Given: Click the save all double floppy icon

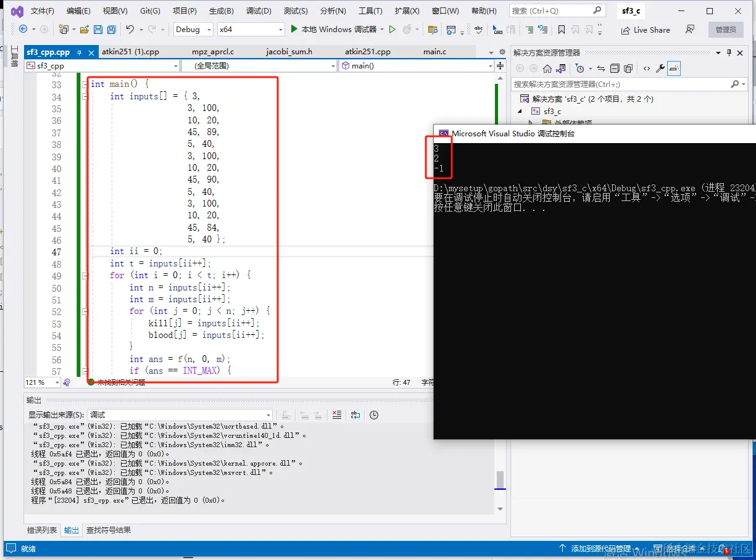Looking at the screenshot, I should click(112, 29).
